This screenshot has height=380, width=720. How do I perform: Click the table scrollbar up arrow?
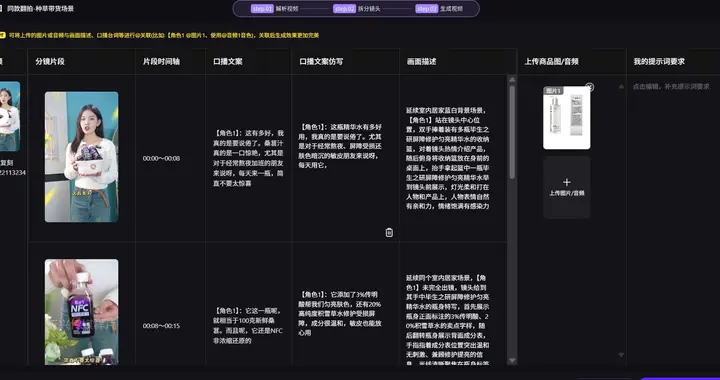pyautogui.click(x=512, y=80)
